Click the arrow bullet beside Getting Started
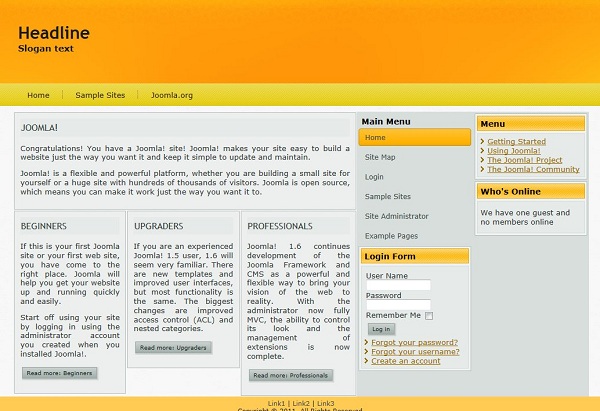Screen dimensions: 600x411 coord(483,142)
